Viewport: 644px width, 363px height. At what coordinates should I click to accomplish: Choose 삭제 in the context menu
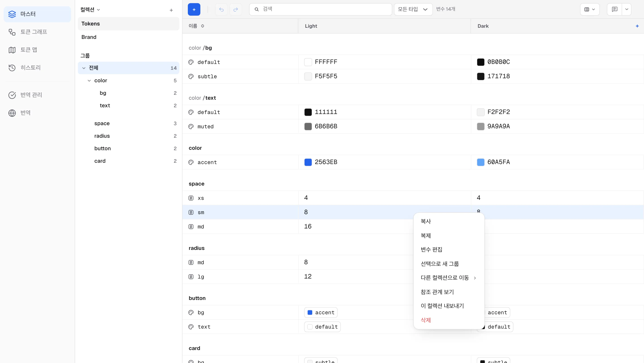[x=449, y=320]
